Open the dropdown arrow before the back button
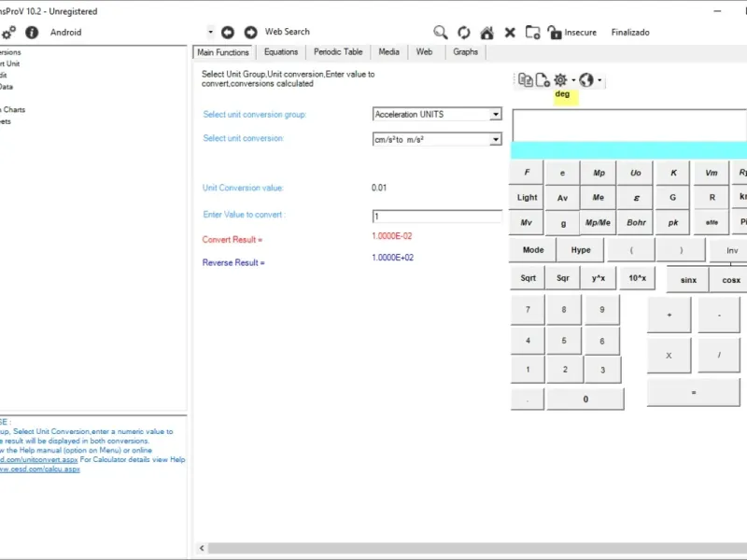Image resolution: width=747 pixels, height=560 pixels. pyautogui.click(x=211, y=32)
